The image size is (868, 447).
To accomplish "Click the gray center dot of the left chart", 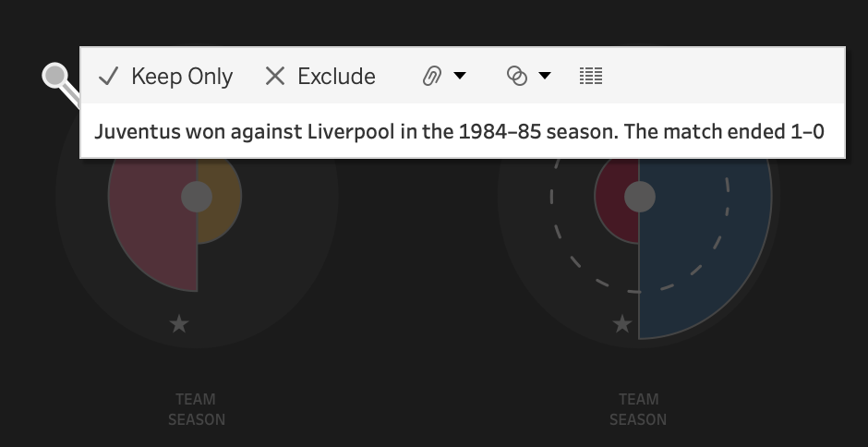I will [197, 196].
